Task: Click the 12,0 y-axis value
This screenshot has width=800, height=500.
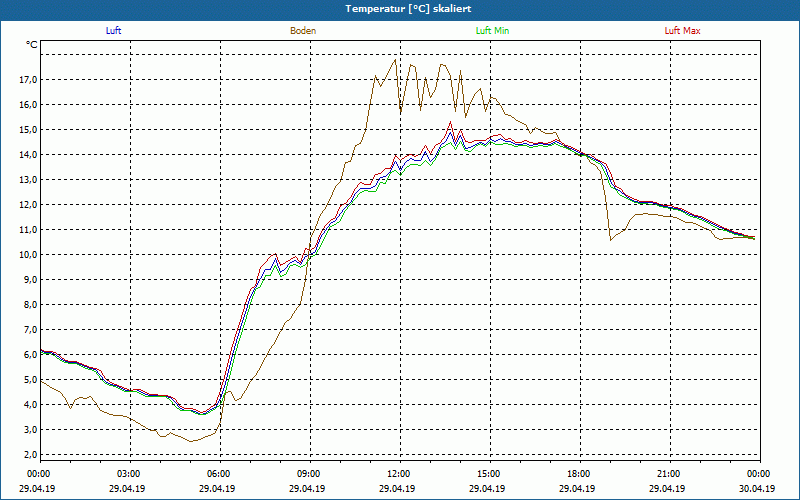Action: tap(29, 205)
